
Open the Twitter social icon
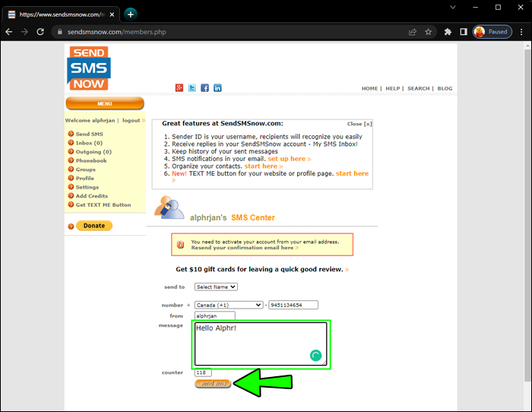[x=192, y=88]
